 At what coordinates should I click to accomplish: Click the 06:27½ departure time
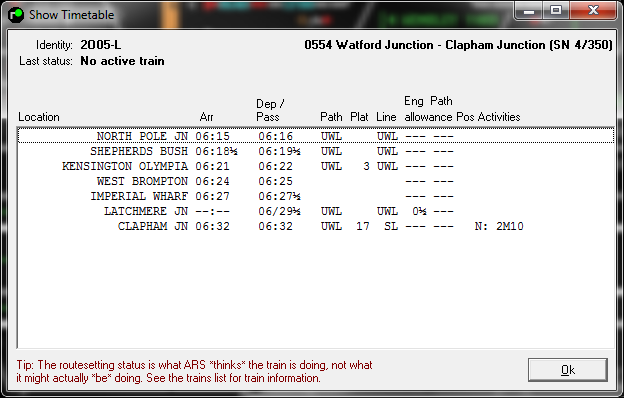279,196
